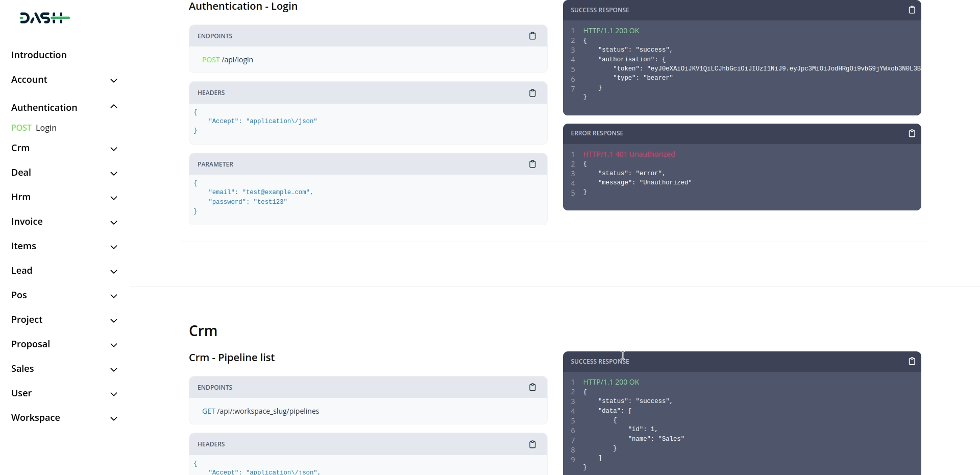Expand the Hrm sidebar section
Viewport: 980px width, 475px height.
[114, 198]
